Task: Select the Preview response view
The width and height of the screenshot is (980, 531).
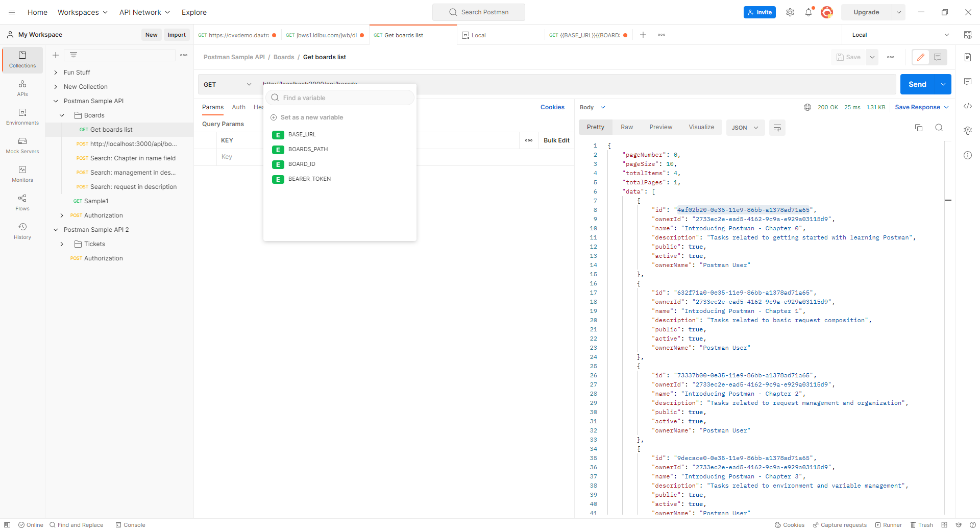Action: pyautogui.click(x=660, y=127)
